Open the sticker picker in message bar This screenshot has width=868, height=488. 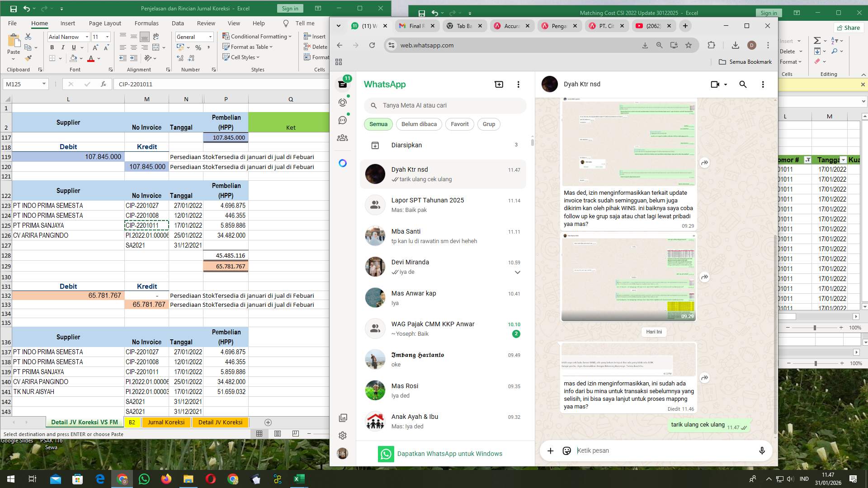[x=566, y=450]
